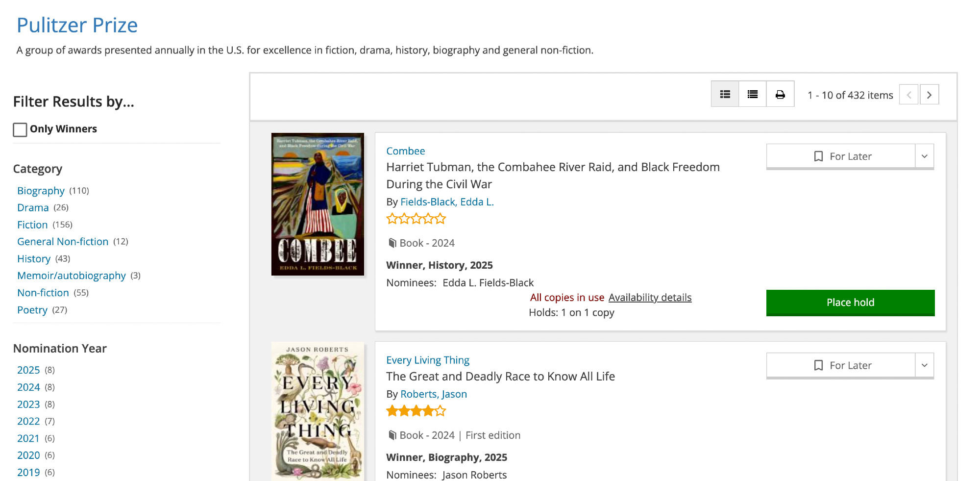Viewport: 980px width, 481px height.
Task: Go to next results page arrow
Action: point(929,95)
